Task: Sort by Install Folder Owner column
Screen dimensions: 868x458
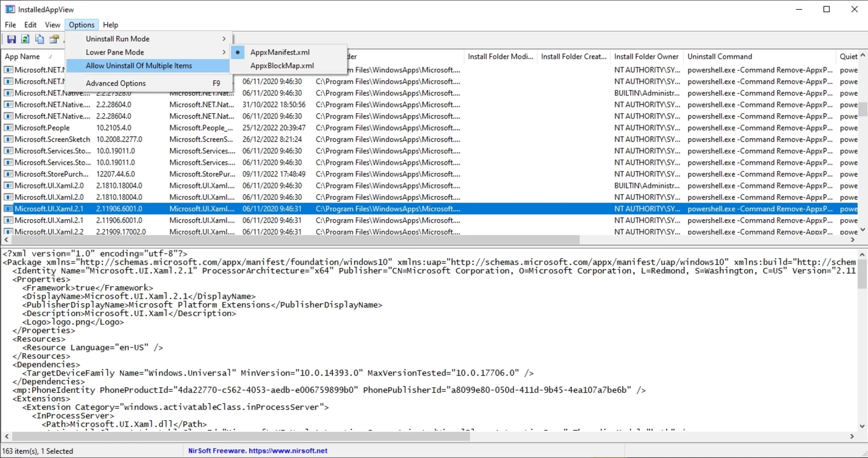Action: pos(647,57)
